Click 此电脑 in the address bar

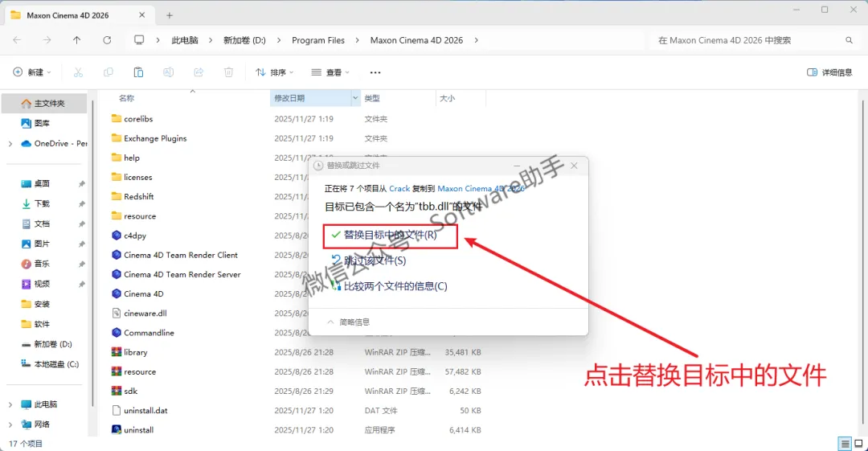(185, 40)
